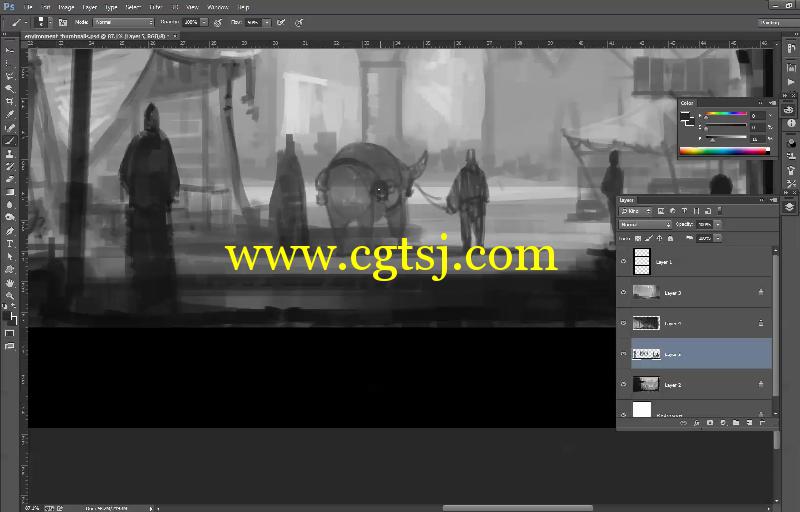The image size is (800, 512).
Task: Select the Eyedropper tool
Action: 10,115
